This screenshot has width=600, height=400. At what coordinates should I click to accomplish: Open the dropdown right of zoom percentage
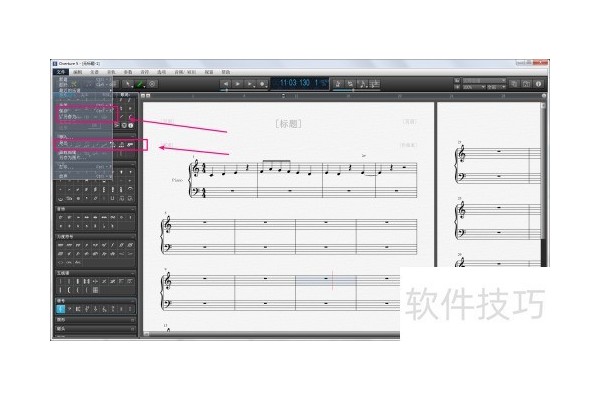(497, 87)
